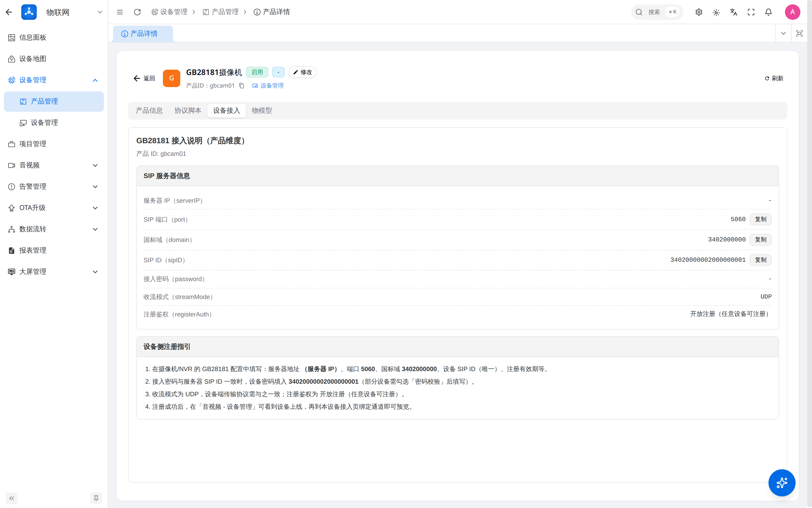Open the language translate icon

734,12
